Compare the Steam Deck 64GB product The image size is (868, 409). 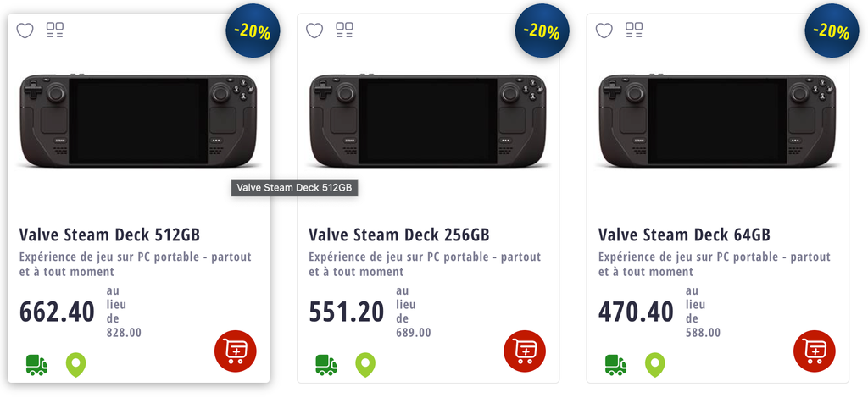634,30
